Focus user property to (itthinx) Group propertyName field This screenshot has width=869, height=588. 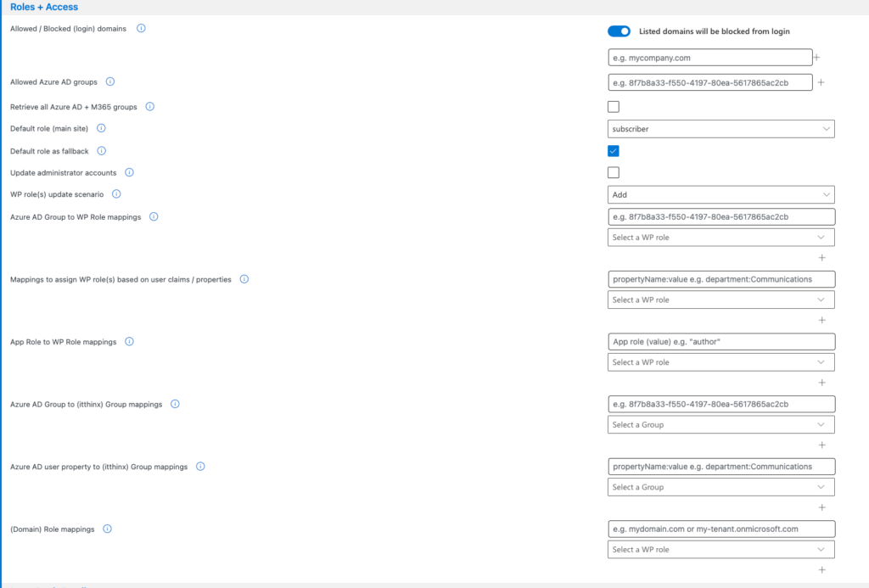(x=721, y=467)
